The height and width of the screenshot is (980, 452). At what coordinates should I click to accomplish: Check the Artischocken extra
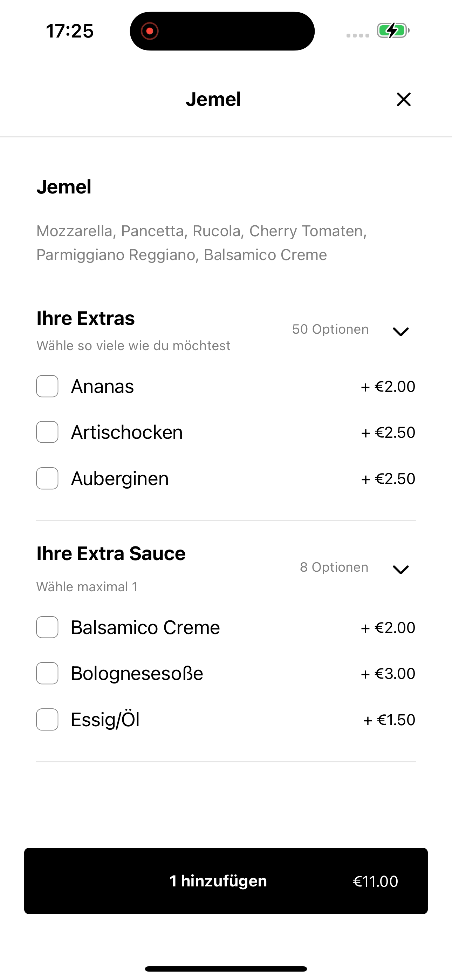click(x=47, y=432)
